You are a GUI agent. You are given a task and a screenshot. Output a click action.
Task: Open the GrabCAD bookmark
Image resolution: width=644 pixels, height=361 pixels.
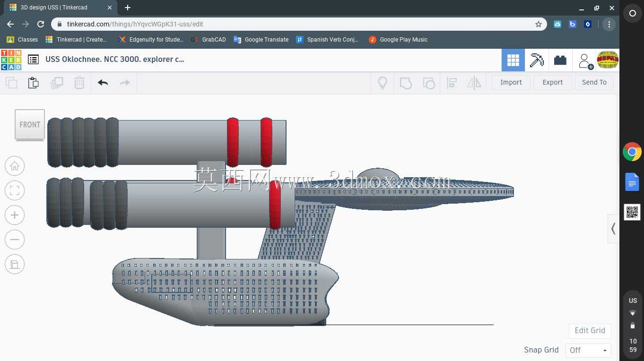point(209,40)
